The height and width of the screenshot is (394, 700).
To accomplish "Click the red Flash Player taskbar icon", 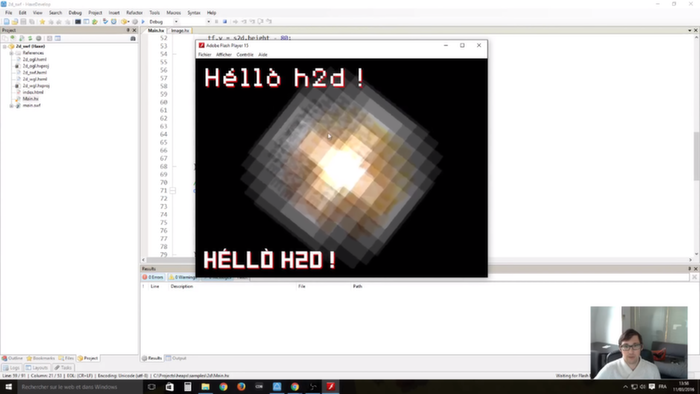I will tap(330, 386).
